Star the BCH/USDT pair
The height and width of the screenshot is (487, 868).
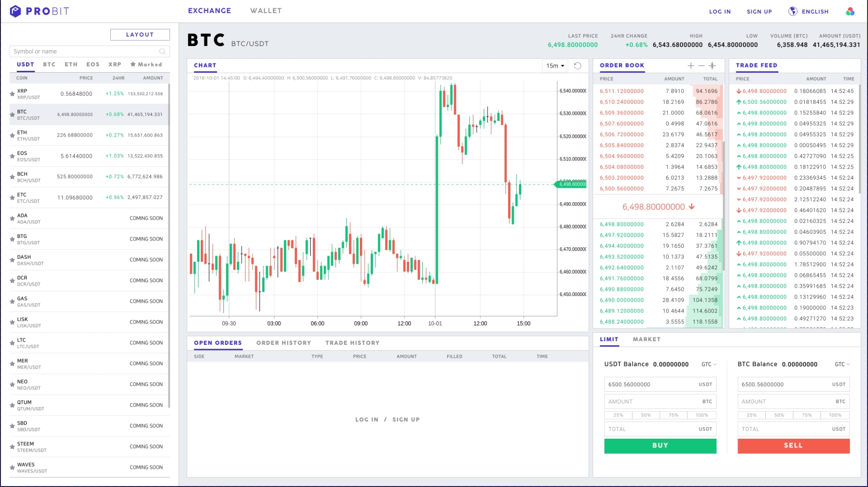point(12,177)
